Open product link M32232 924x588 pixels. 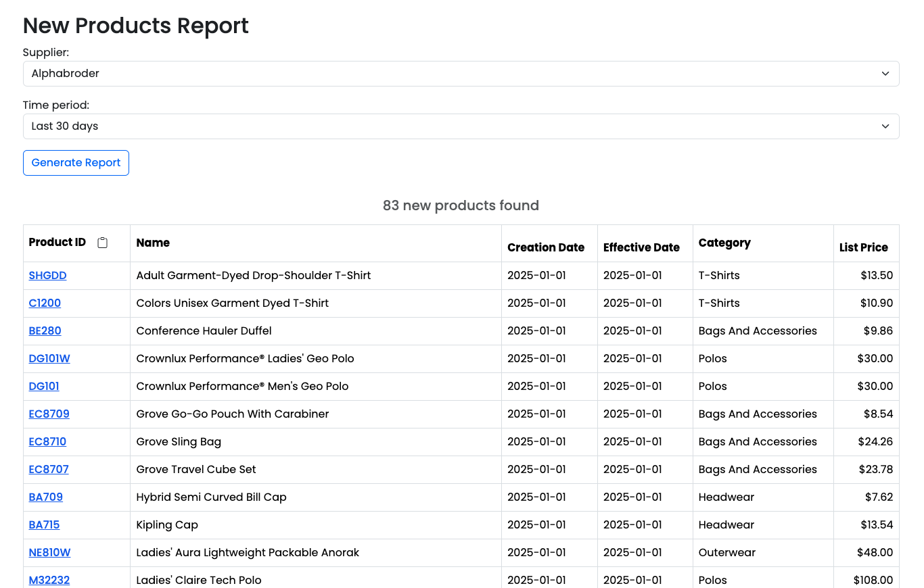[49, 580]
